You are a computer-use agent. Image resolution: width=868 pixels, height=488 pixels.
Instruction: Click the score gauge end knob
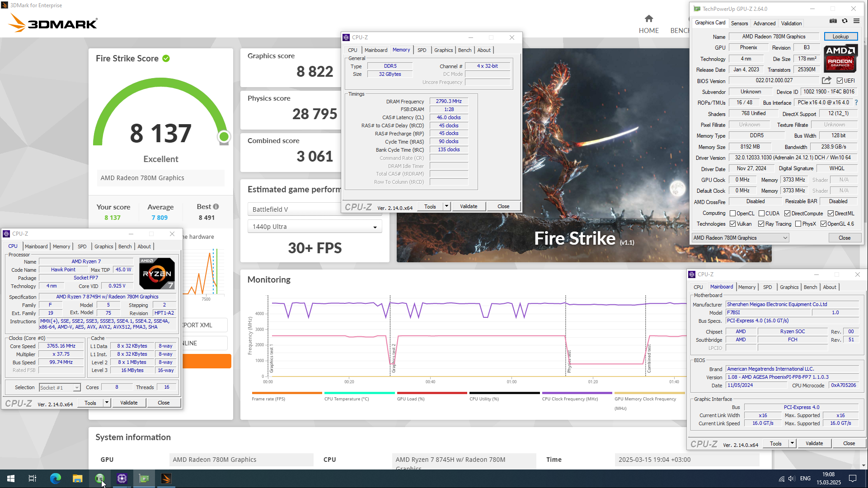[224, 136]
